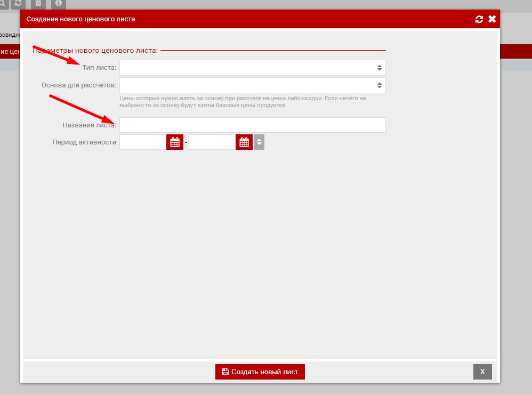
Task: Click the 'Период активности' label
Action: (84, 142)
